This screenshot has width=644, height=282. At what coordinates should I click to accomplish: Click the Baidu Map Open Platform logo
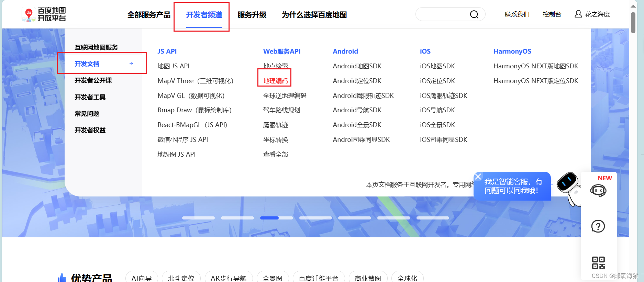point(44,14)
